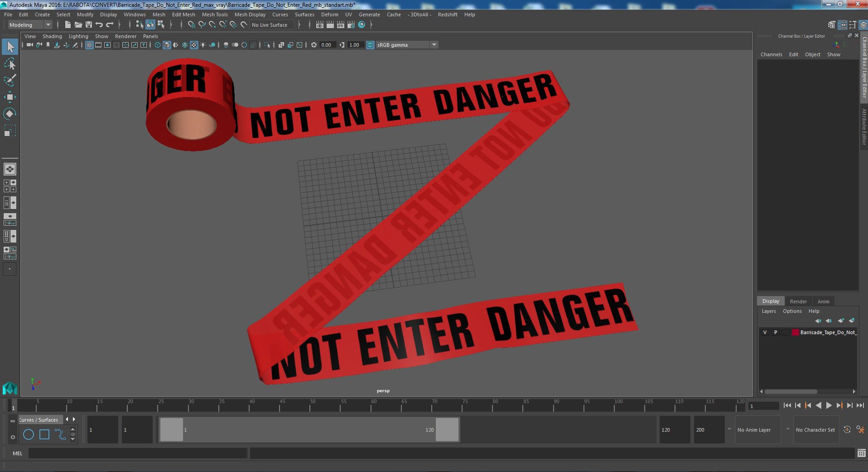This screenshot has width=868, height=472.
Task: Go to previous shelf tab arrow
Action: pyautogui.click(x=67, y=419)
